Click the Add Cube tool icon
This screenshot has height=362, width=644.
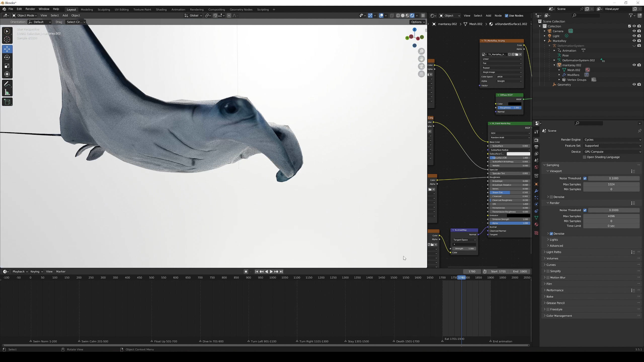pyautogui.click(x=7, y=102)
